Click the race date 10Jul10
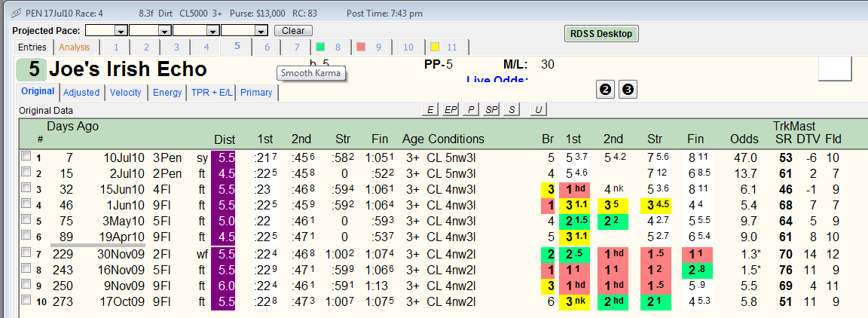 tap(124, 157)
